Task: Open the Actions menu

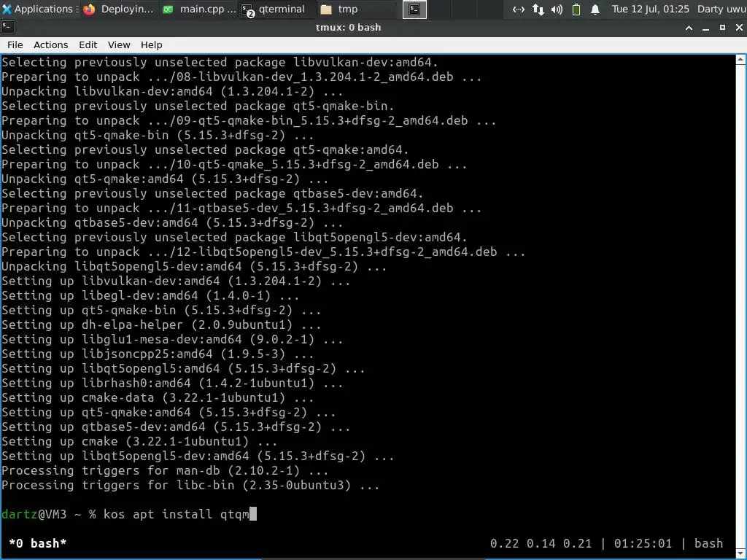Action: [50, 44]
